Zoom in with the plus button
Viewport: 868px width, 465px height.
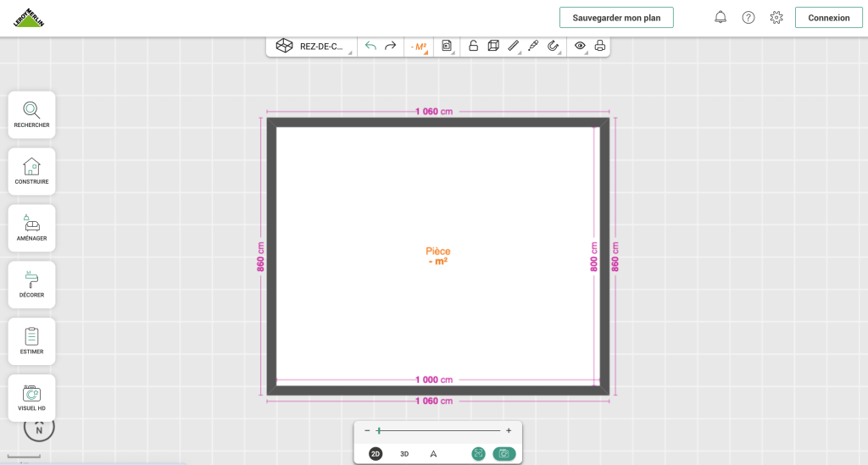[x=509, y=431]
